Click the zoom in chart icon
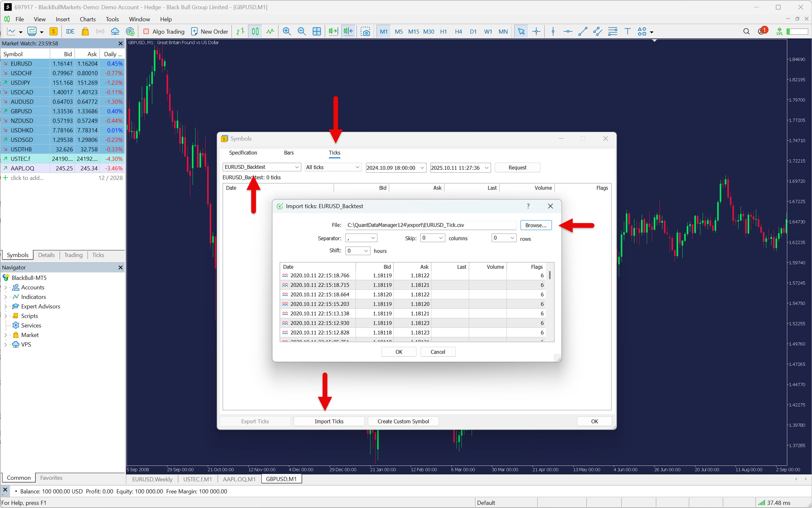The image size is (812, 508). point(286,32)
